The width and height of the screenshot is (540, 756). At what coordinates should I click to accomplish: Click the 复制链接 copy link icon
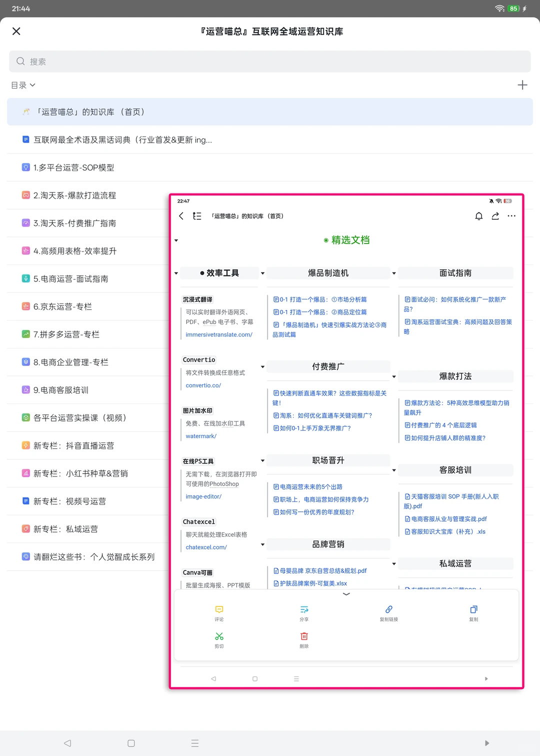tap(388, 612)
